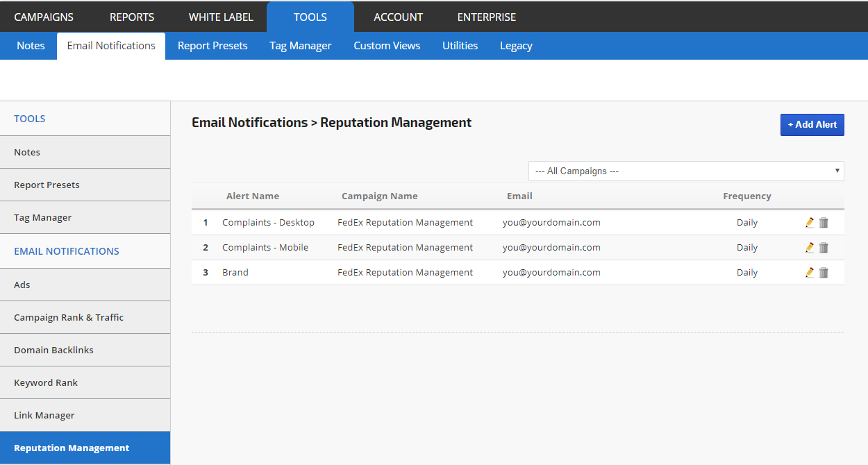Open the All Campaigns dropdown
Screen dimensions: 868x465
click(685, 171)
